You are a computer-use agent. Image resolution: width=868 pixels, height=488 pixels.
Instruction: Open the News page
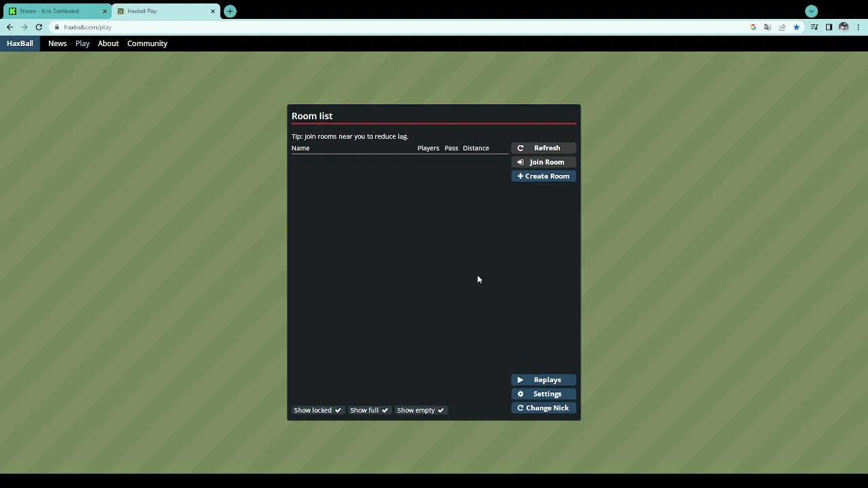(58, 43)
